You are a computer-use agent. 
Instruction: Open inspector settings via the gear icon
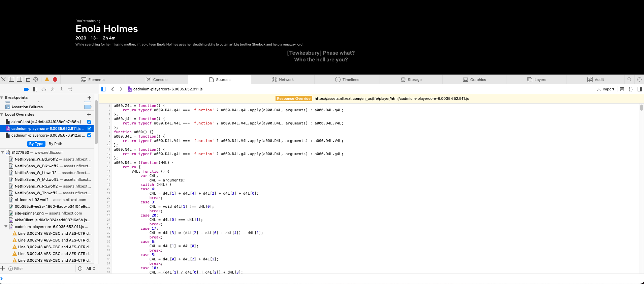(639, 80)
